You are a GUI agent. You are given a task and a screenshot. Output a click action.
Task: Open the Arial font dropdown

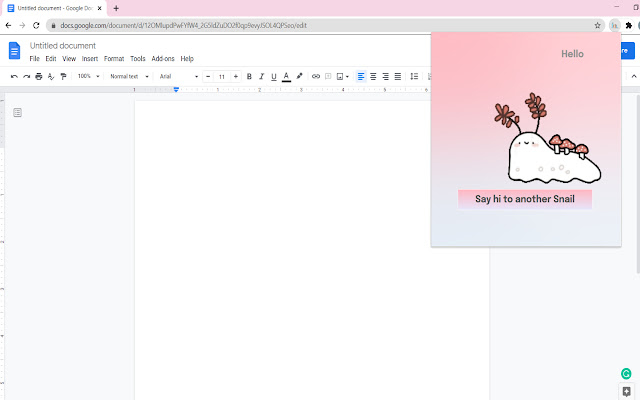[178, 76]
